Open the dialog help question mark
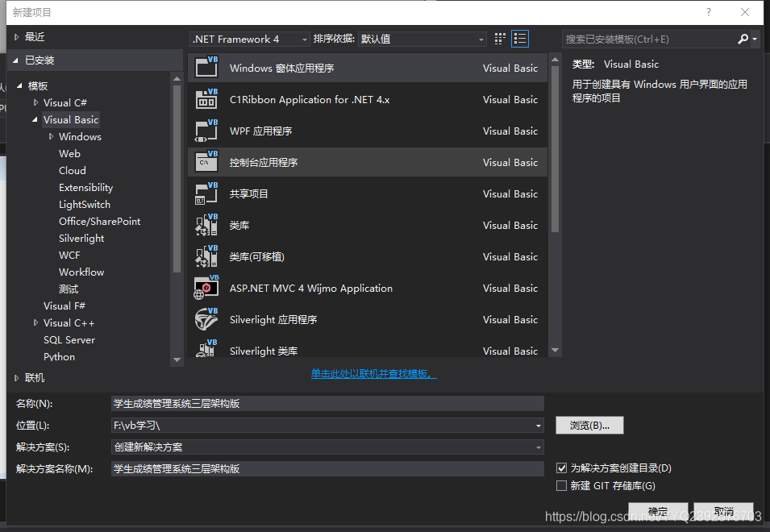Image resolution: width=770 pixels, height=532 pixels. click(x=708, y=12)
